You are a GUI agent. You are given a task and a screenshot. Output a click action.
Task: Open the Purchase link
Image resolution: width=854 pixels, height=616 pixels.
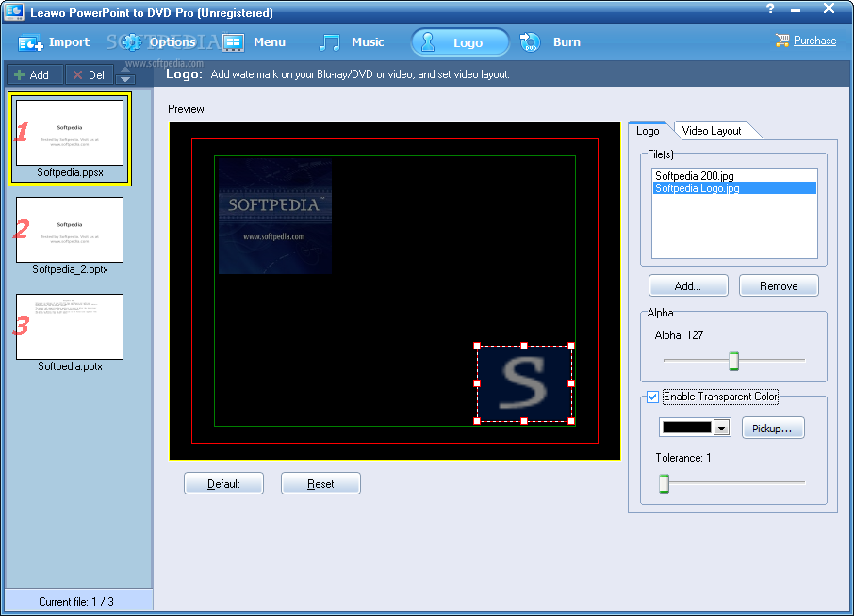pos(814,41)
